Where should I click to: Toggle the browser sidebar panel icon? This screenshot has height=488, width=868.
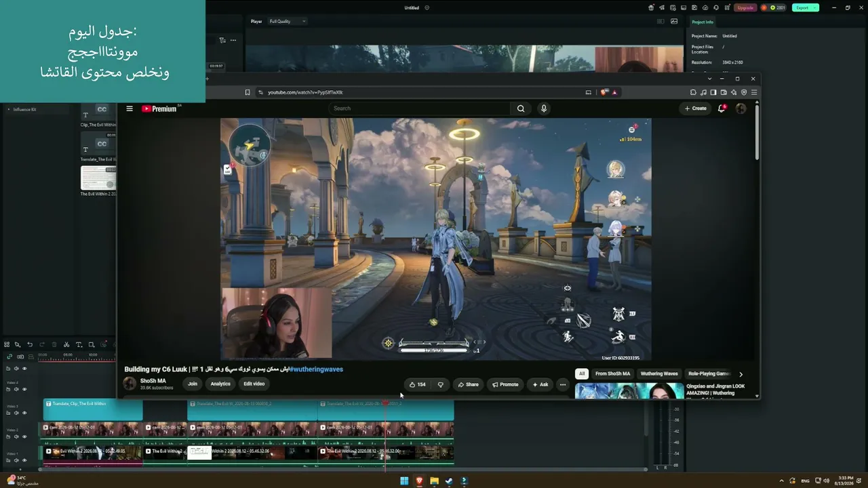[x=713, y=92]
